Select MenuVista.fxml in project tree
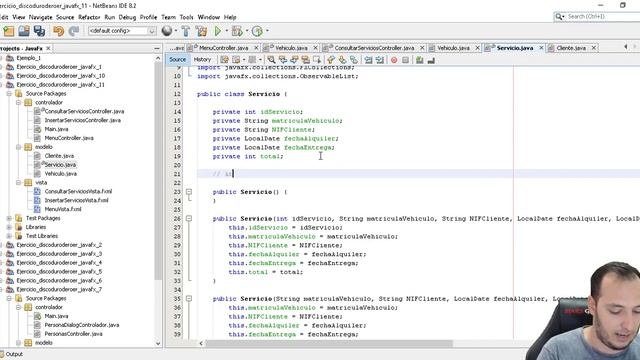The image size is (640, 360). (63, 209)
